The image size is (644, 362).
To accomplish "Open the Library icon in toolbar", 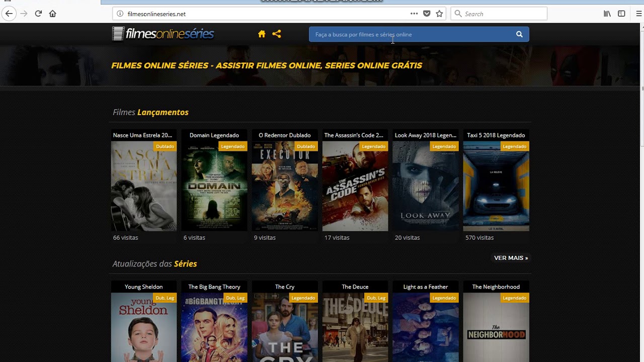I will 607,14.
